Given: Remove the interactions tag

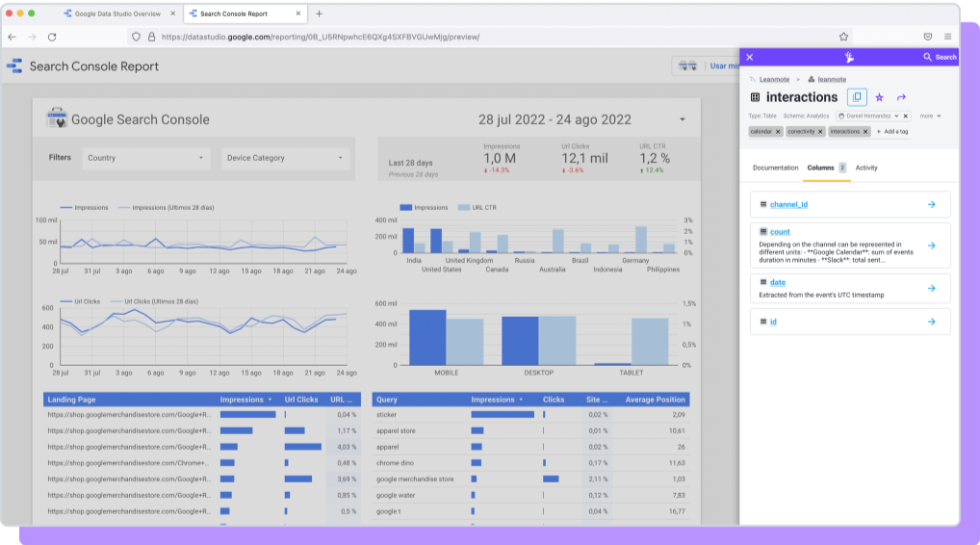Looking at the screenshot, I should click(x=865, y=131).
